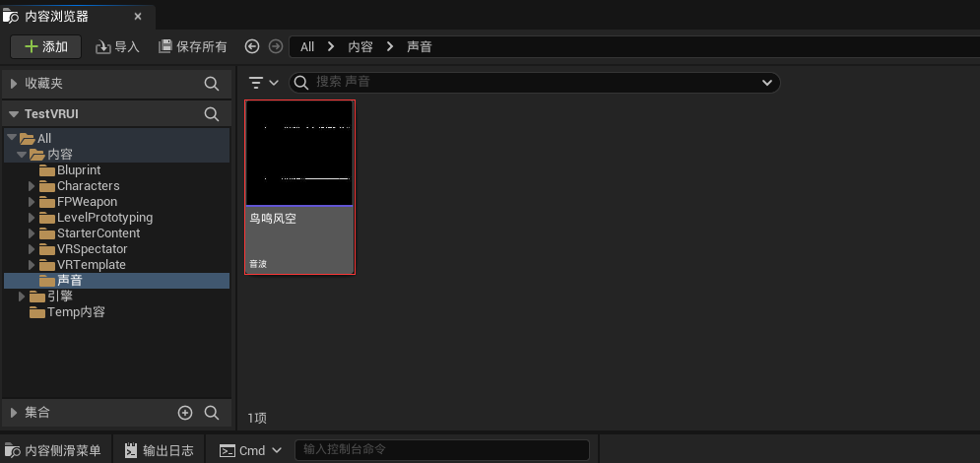Image resolution: width=980 pixels, height=463 pixels.
Task: Select 'All' in the breadcrumb path
Action: (x=307, y=47)
